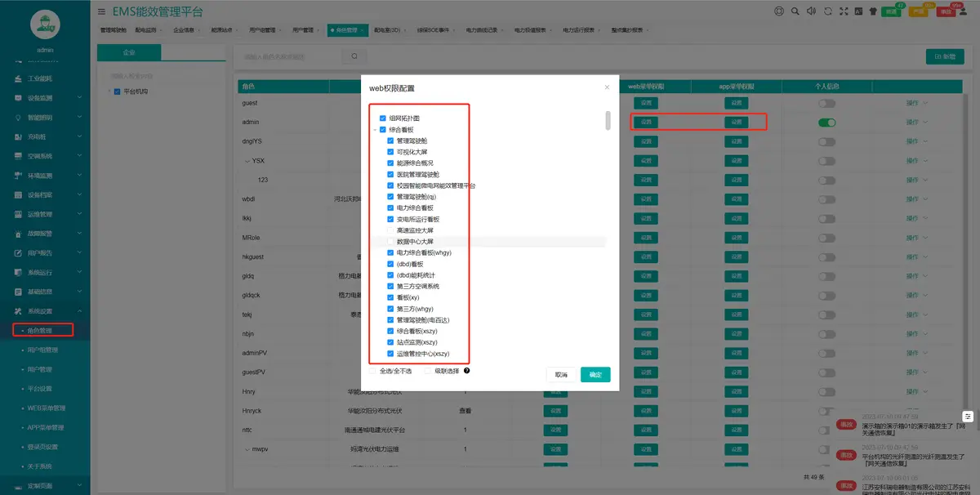The width and height of the screenshot is (980, 495).
Task: Click the speaker volume icon in the header
Action: coord(811,11)
